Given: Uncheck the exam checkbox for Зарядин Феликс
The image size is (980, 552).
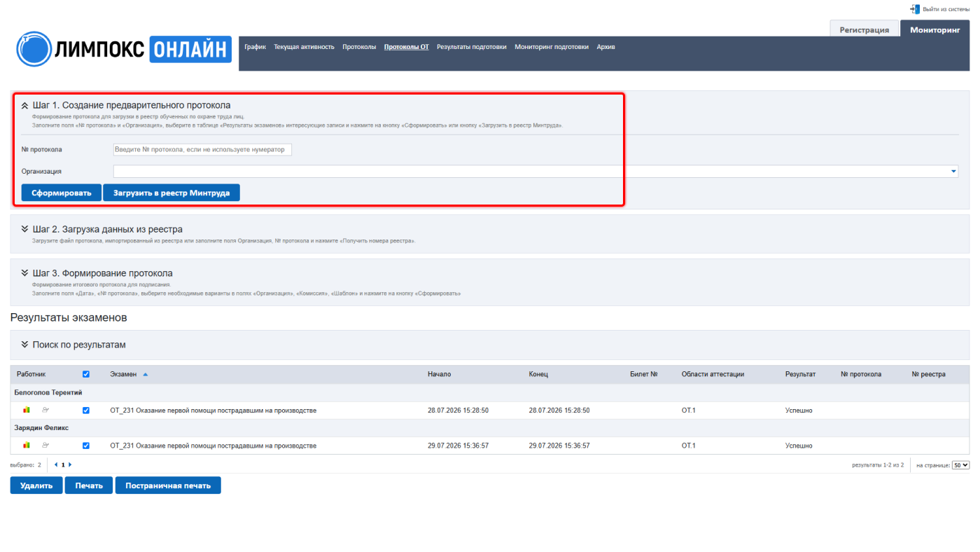Looking at the screenshot, I should point(86,446).
